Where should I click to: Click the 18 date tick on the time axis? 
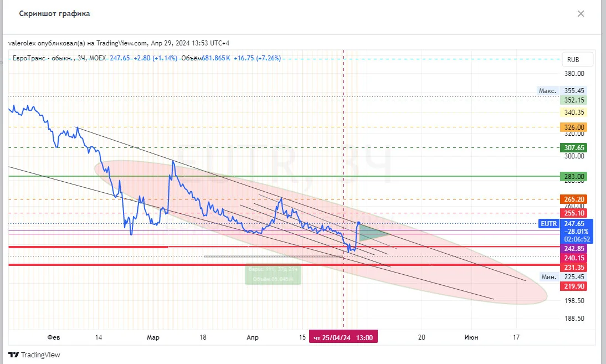pyautogui.click(x=203, y=337)
